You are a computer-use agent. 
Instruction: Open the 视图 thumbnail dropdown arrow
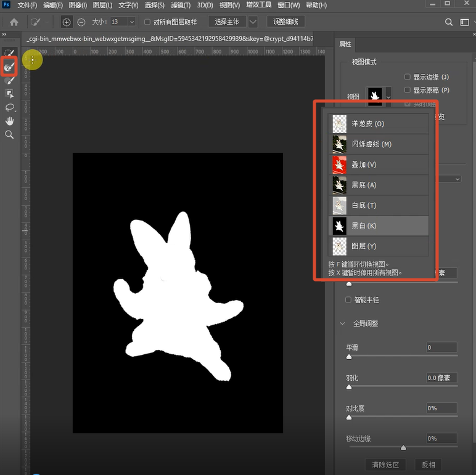pyautogui.click(x=388, y=97)
